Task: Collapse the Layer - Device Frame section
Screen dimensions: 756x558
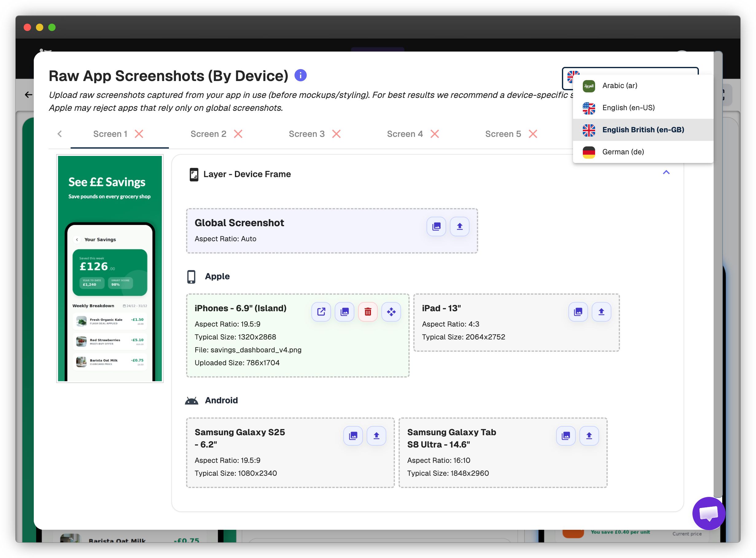Action: [x=666, y=172]
